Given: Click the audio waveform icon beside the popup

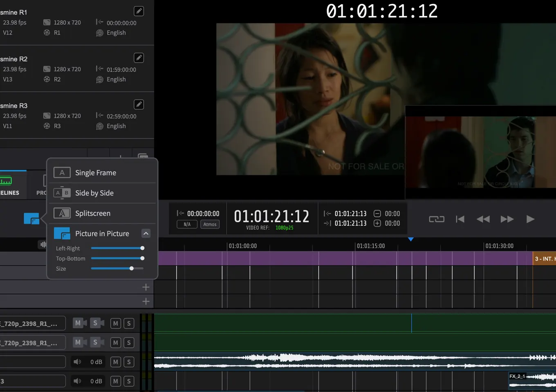Looking at the screenshot, I should 43,244.
